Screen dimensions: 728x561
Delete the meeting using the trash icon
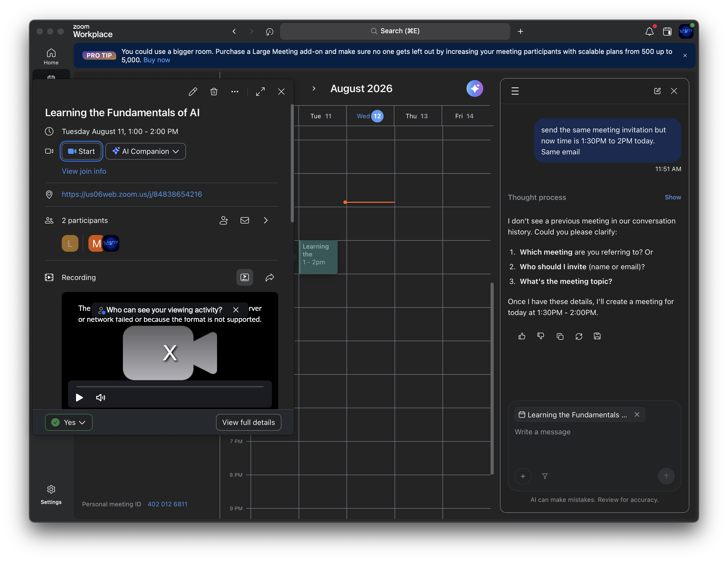coord(214,91)
